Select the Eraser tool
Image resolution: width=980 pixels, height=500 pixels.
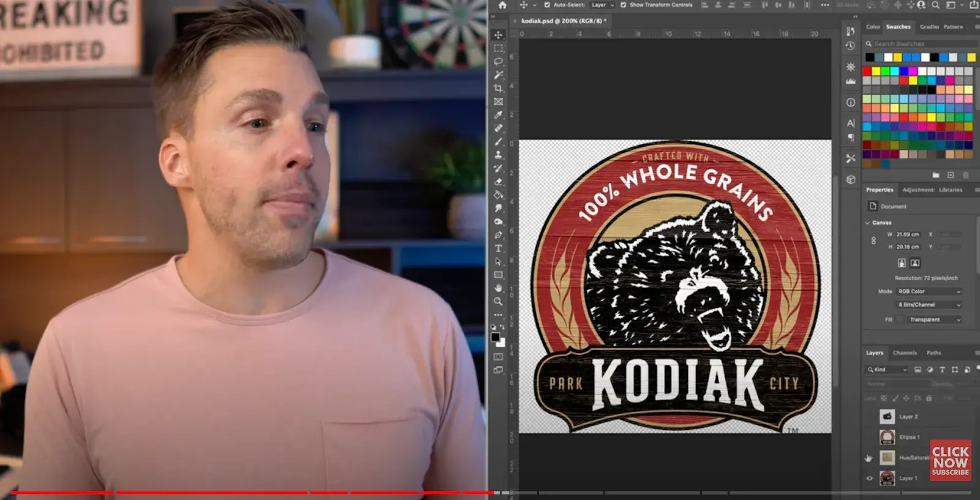(498, 182)
